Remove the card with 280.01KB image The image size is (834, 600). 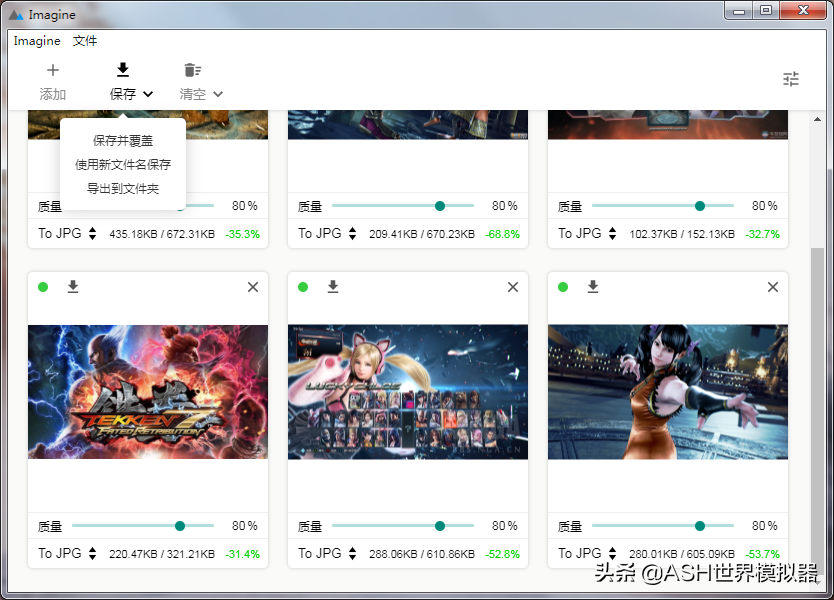pos(773,287)
